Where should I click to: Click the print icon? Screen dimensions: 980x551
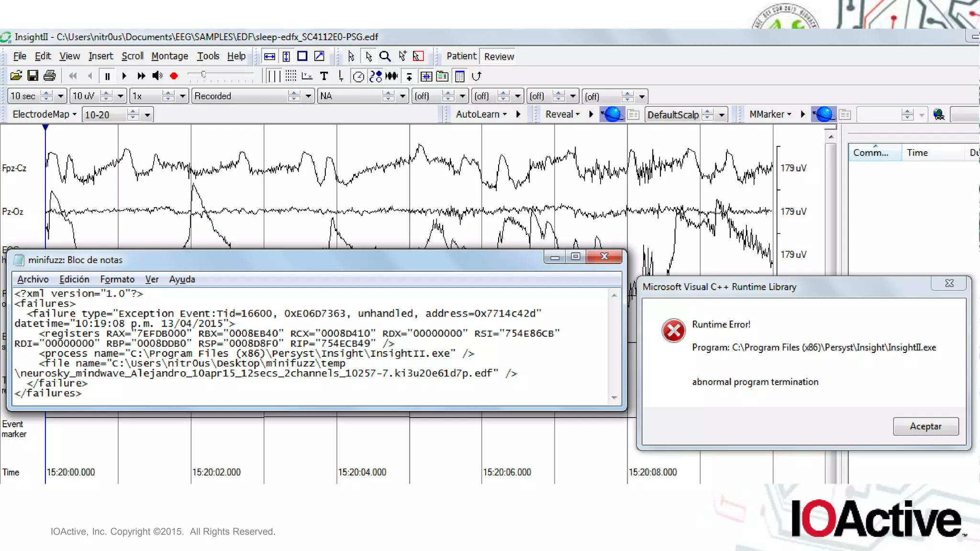[x=49, y=76]
